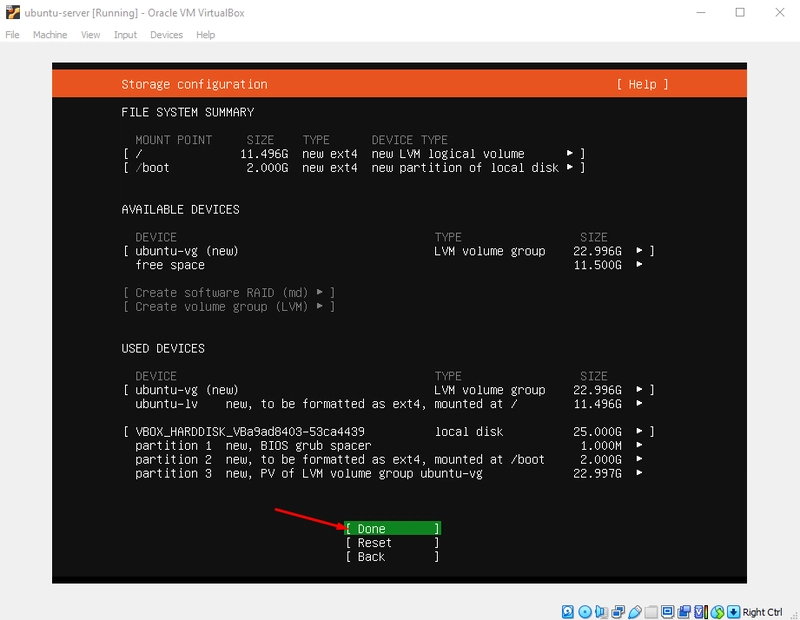Click the VirtualBox window title icon
This screenshot has width=800, height=620.
(13, 12)
